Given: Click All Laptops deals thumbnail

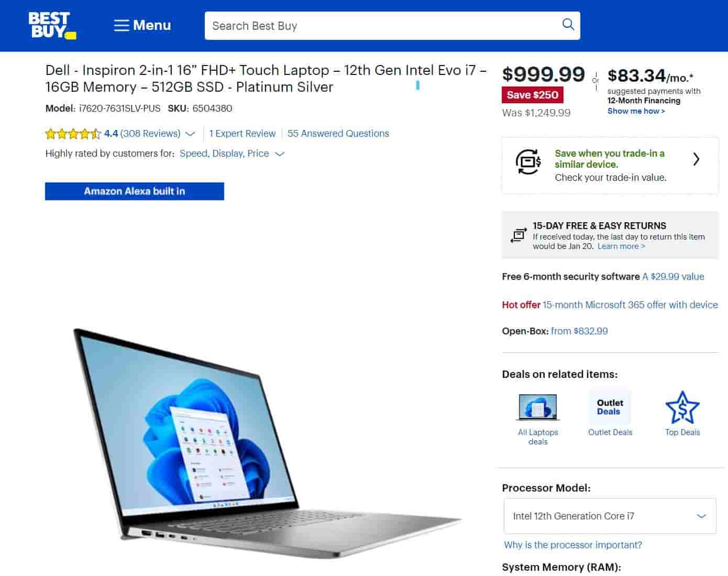Looking at the screenshot, I should click(x=538, y=407).
